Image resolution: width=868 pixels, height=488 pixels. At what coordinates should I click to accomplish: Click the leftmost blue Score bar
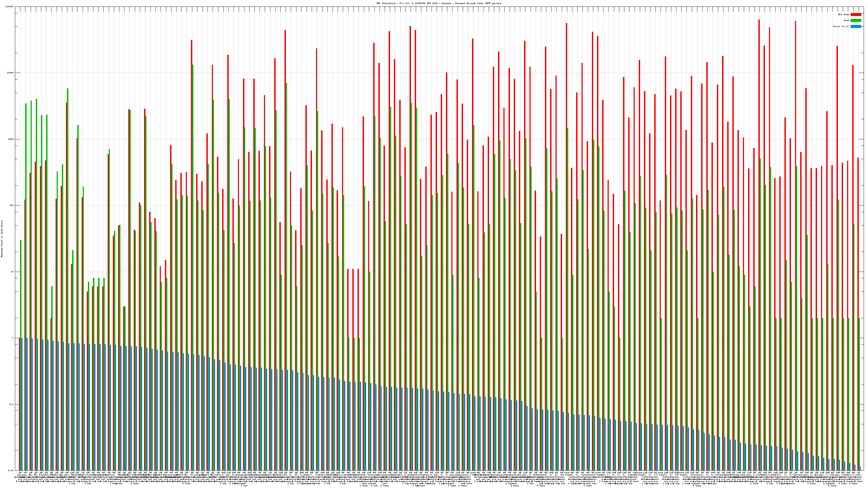(x=22, y=404)
